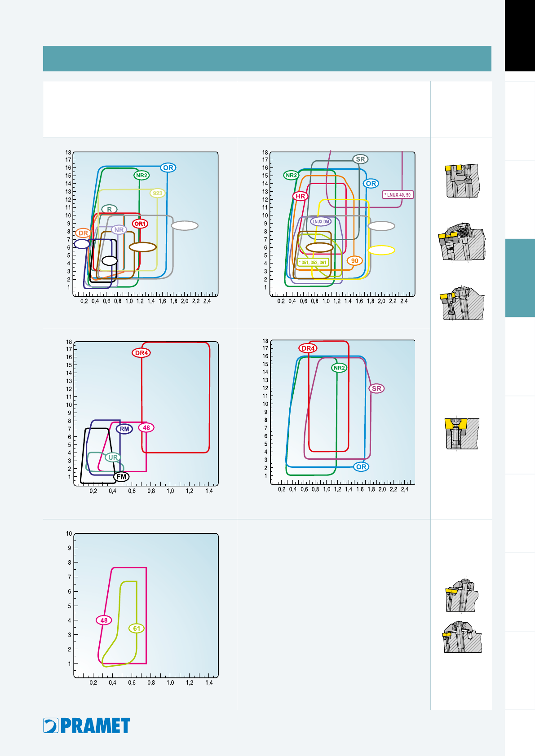The image size is (535, 756).
Task: Select the green R label oval
Action: click(110, 209)
